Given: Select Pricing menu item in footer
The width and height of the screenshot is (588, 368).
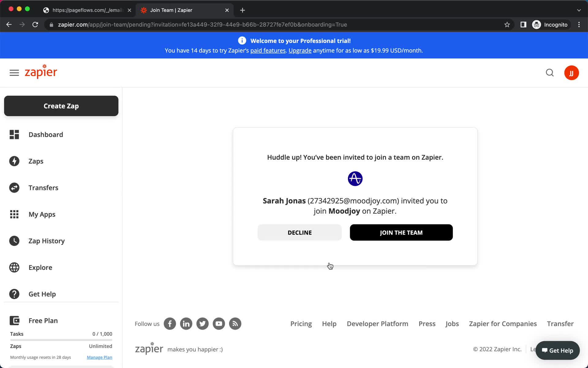Looking at the screenshot, I should [x=301, y=324].
